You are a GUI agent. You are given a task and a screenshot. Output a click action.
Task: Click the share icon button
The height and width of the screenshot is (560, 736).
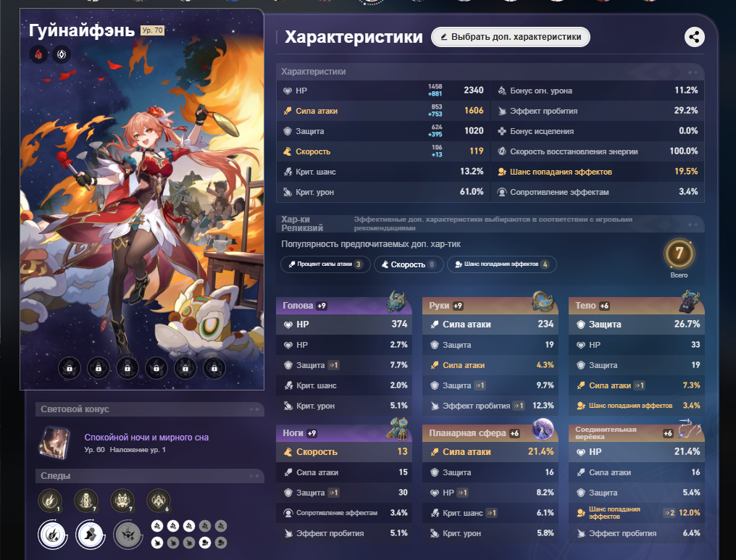point(694,37)
